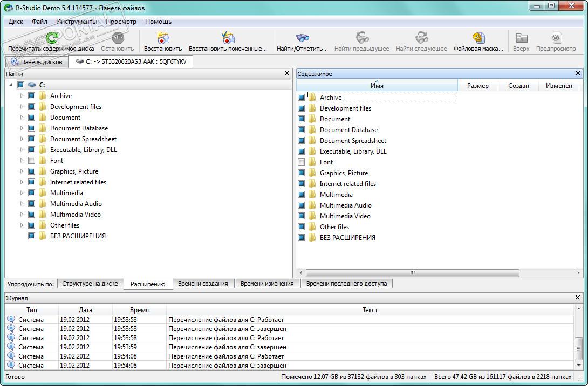Click Find Previous (Найти предыдущее) icon

[362, 38]
